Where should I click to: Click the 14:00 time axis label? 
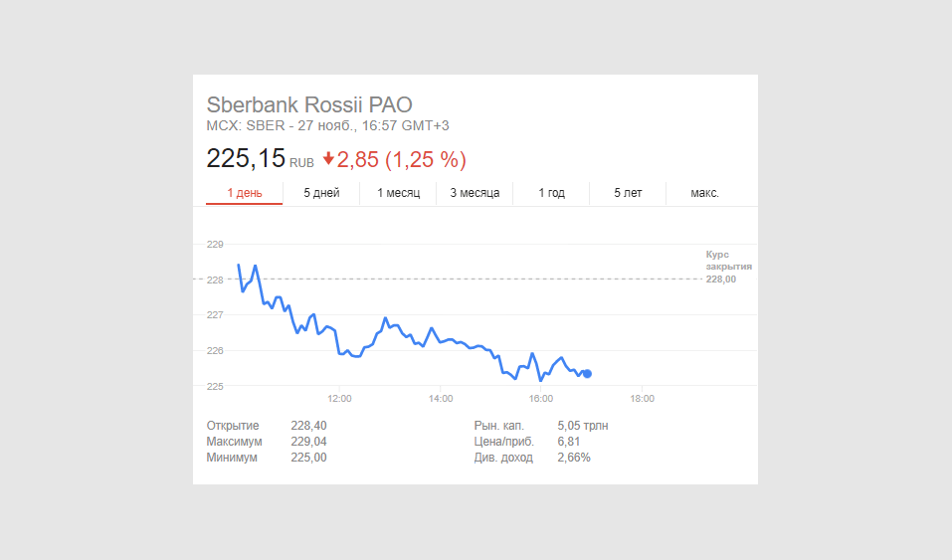pyautogui.click(x=441, y=399)
